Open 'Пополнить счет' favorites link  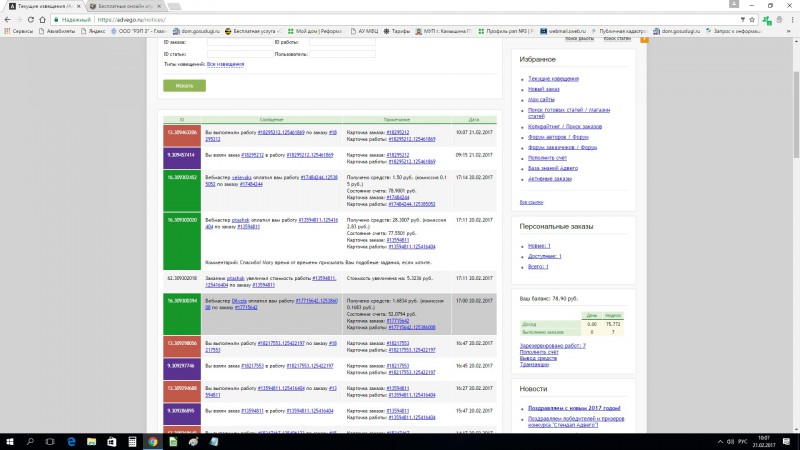(x=547, y=158)
